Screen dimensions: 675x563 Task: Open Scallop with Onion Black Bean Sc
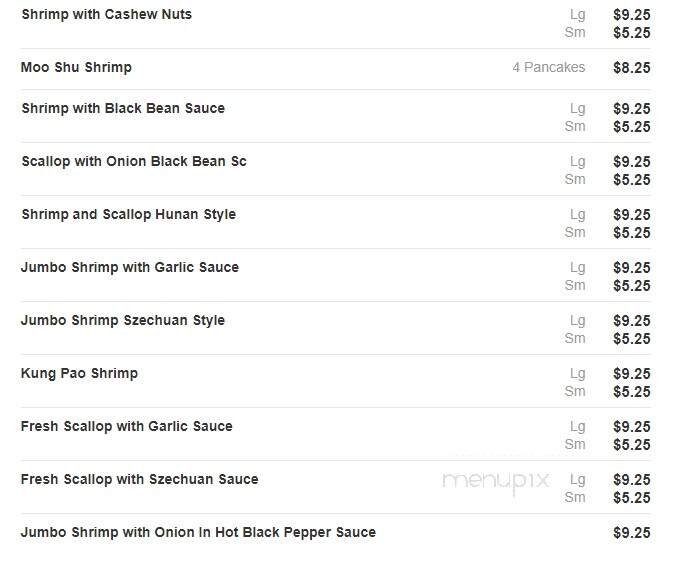(133, 161)
